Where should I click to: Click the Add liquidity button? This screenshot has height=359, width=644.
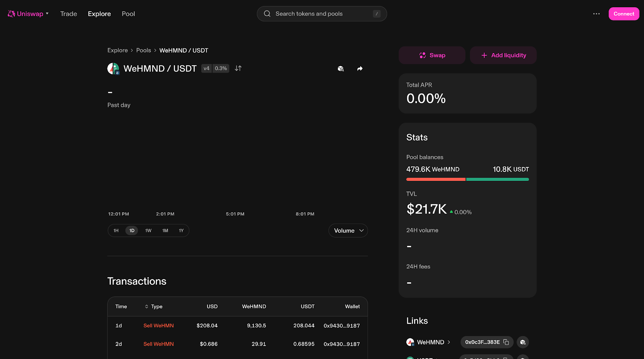[503, 55]
